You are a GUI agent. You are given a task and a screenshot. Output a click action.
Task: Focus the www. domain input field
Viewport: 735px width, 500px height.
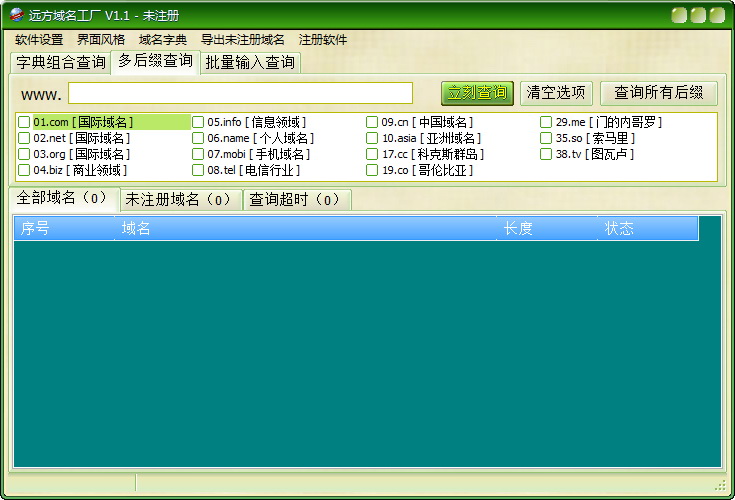pos(240,93)
